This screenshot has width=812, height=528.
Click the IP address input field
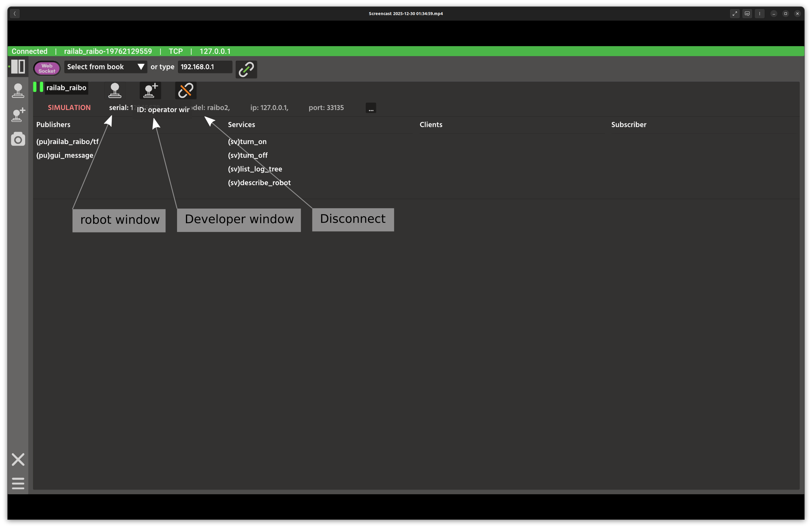click(x=205, y=67)
